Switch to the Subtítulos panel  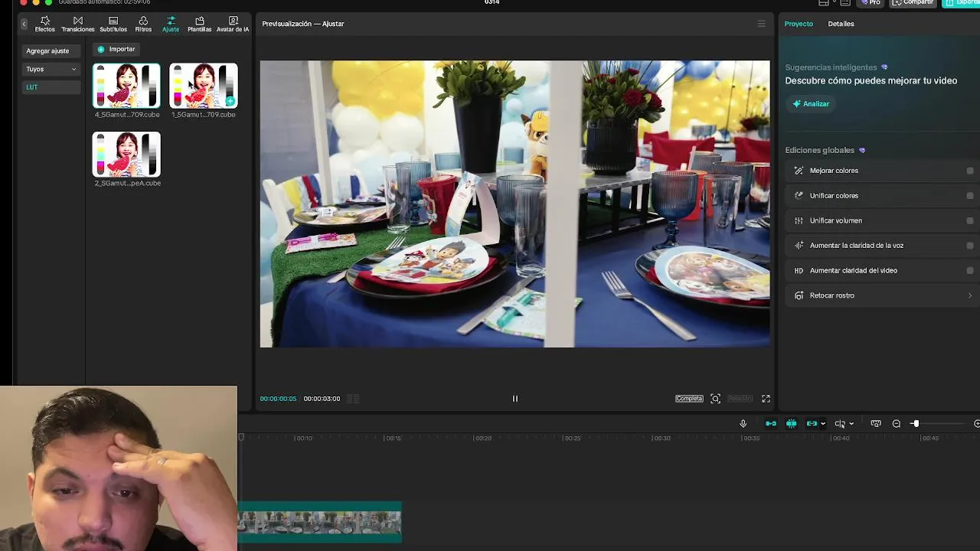click(x=113, y=24)
